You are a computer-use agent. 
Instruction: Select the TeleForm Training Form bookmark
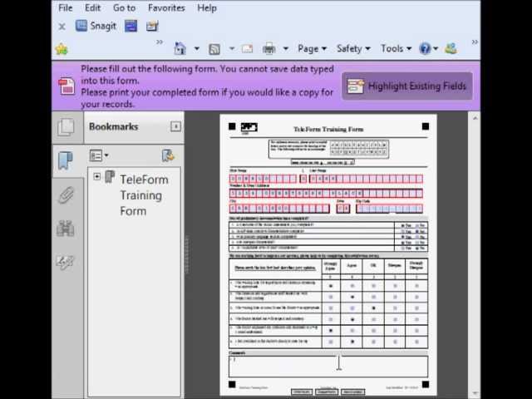(144, 195)
